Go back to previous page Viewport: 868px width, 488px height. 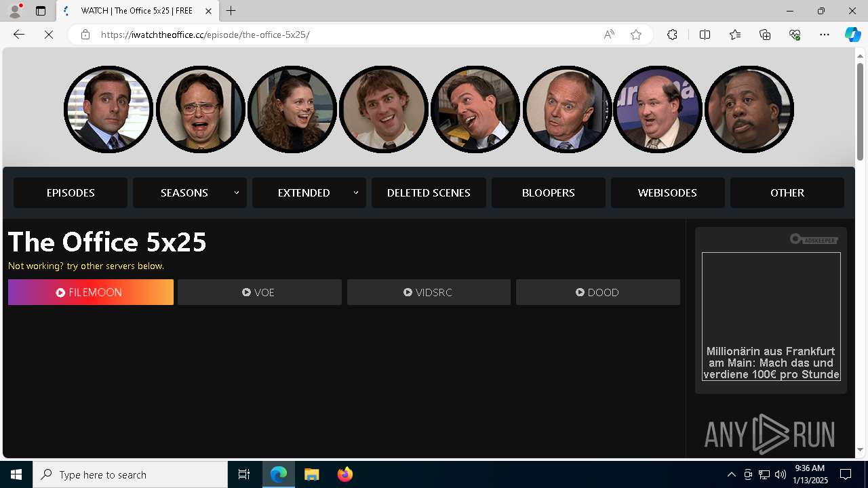coord(19,35)
